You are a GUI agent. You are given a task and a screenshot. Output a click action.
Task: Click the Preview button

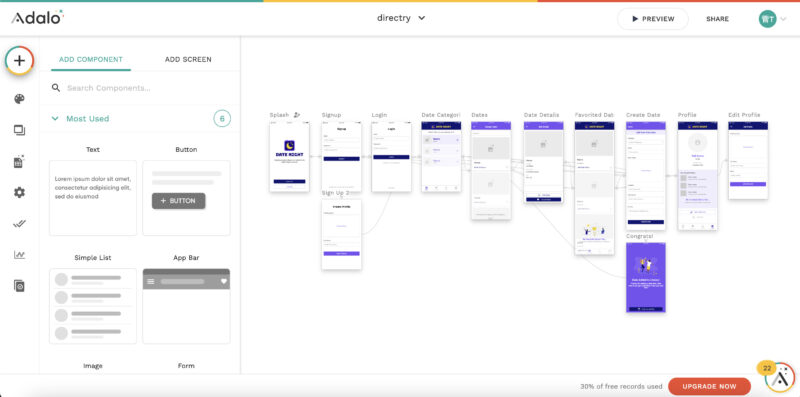(x=653, y=19)
